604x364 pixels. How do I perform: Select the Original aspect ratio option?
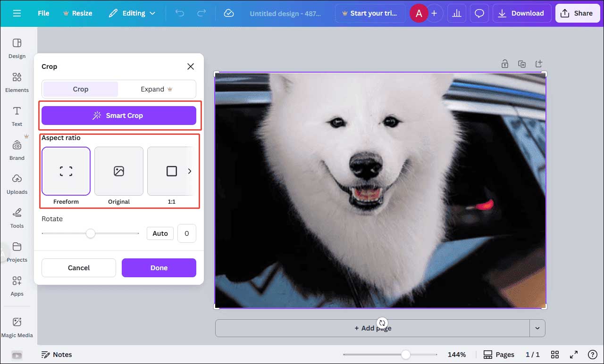[118, 171]
